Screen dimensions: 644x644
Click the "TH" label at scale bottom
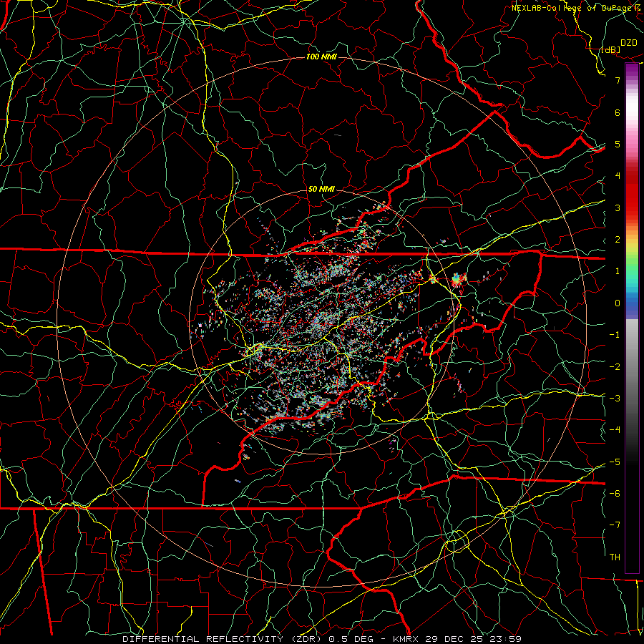[615, 557]
